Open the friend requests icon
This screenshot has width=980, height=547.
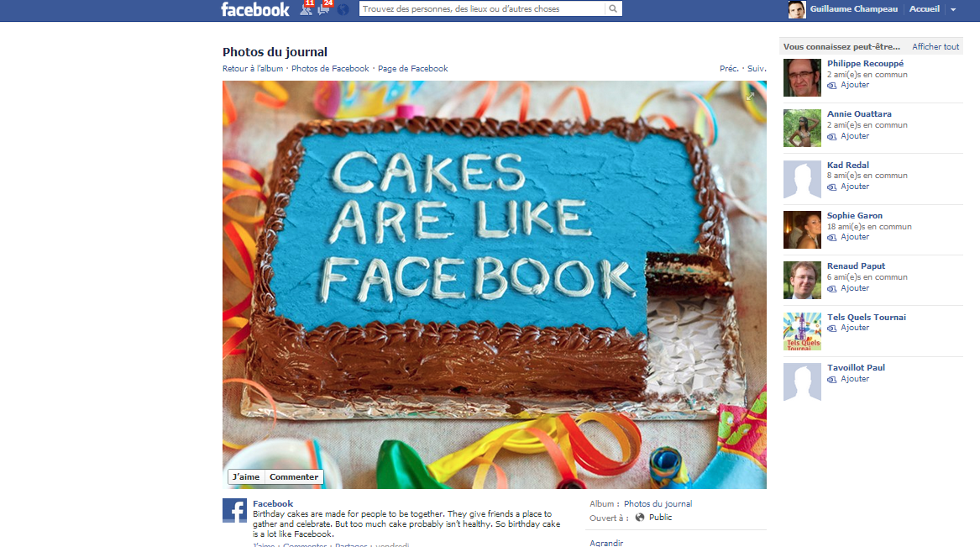307,8
